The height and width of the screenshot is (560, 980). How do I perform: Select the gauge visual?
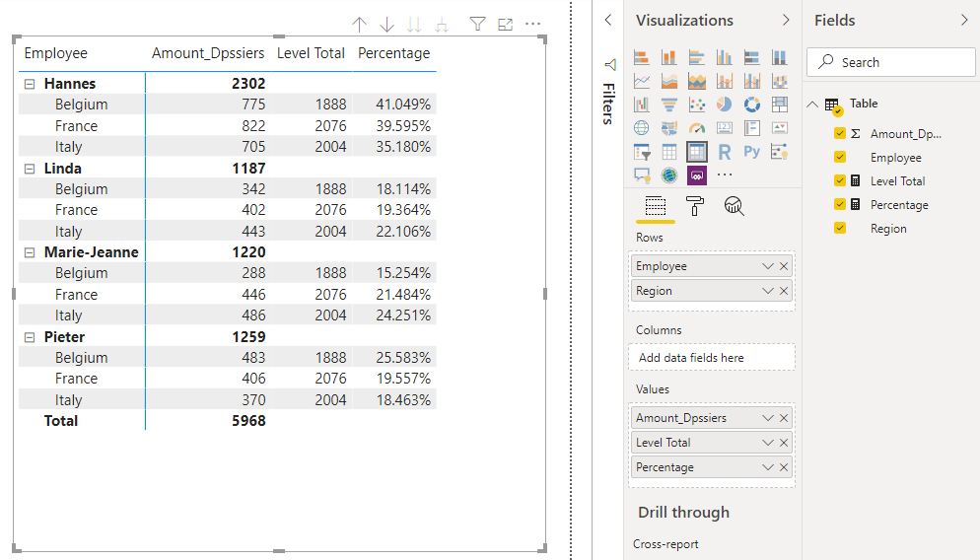click(x=697, y=128)
